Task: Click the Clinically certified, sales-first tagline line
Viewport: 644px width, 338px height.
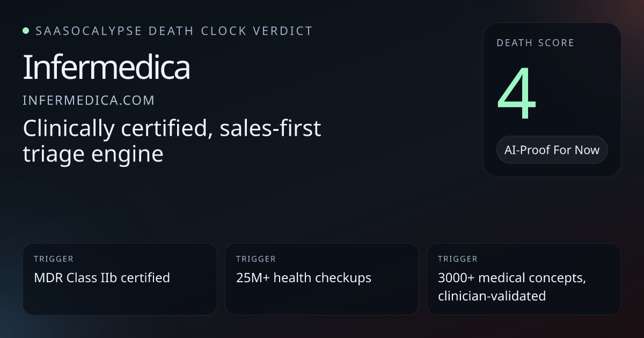Action: pos(172,128)
